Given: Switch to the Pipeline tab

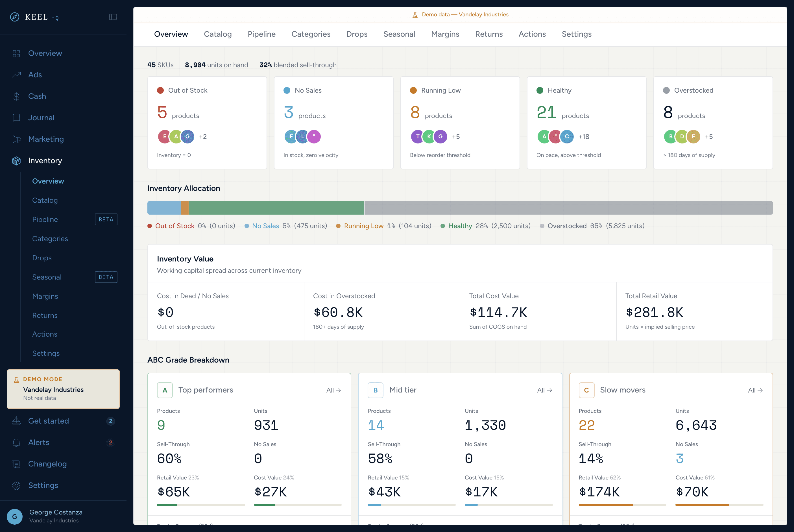Looking at the screenshot, I should click(261, 34).
